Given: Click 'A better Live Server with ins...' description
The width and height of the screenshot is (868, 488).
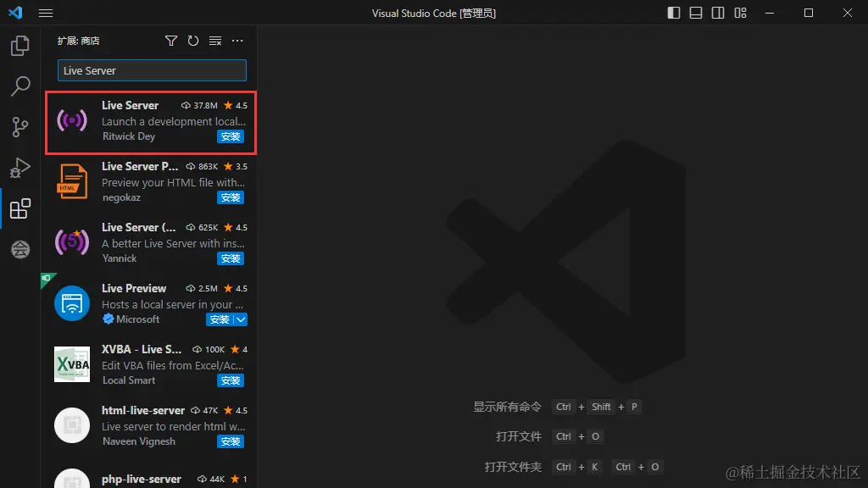Looking at the screenshot, I should pos(173,243).
